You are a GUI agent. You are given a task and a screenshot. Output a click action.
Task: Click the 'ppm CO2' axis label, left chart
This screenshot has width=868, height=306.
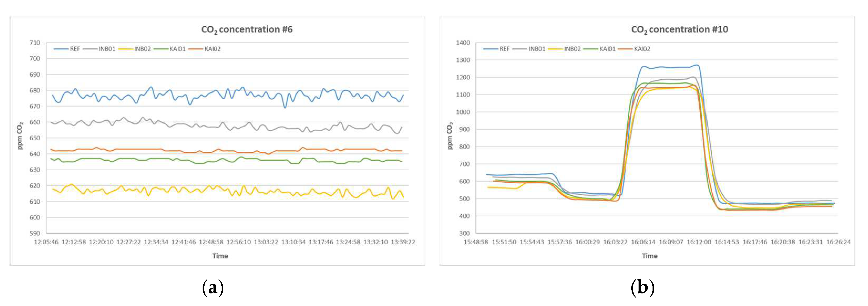(x=20, y=136)
